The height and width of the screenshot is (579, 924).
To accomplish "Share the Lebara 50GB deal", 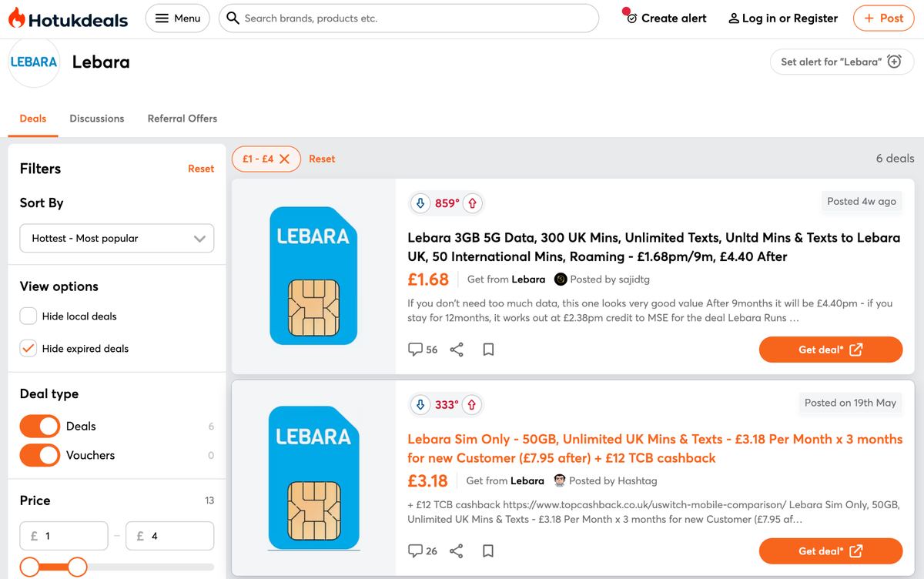I will 457,551.
